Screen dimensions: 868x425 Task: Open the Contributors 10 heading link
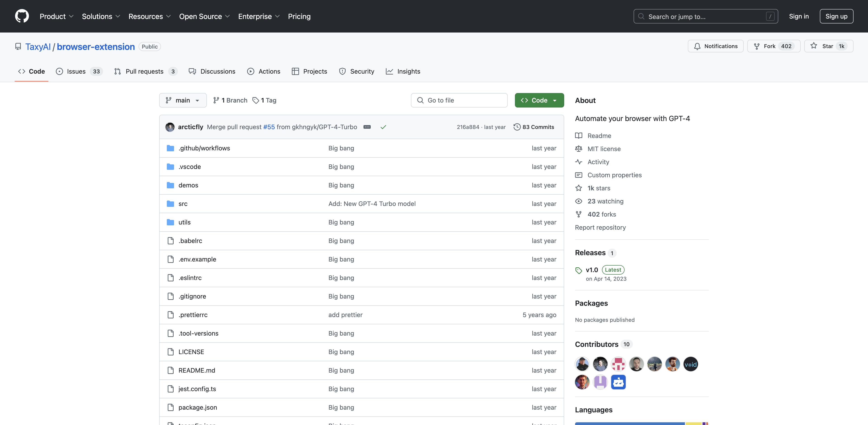pos(604,344)
